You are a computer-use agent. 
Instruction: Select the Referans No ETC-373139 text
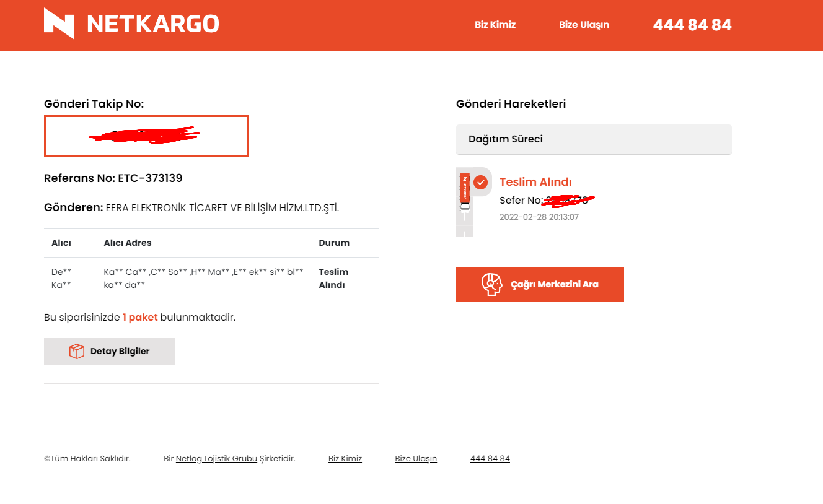tap(113, 178)
